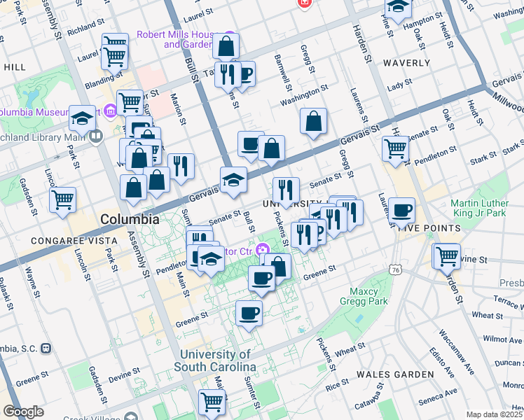Select the restaurant marker near Taylor St

point(228,77)
